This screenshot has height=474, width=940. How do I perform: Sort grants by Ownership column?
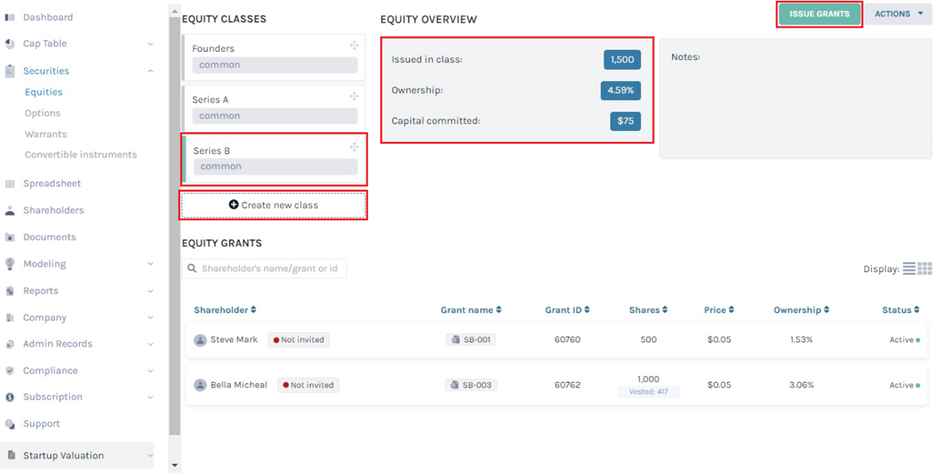pos(802,310)
